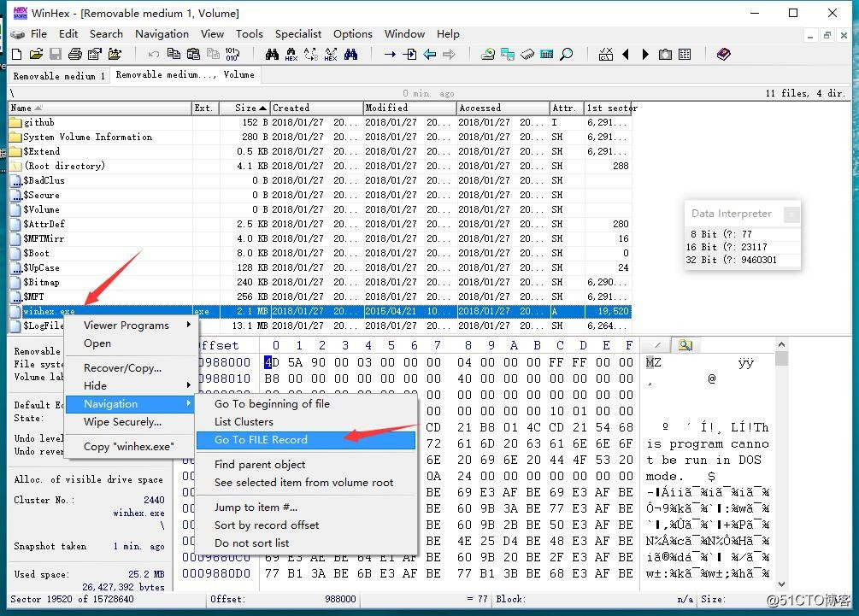Click the checkmark options toolbar icon

[x=606, y=54]
